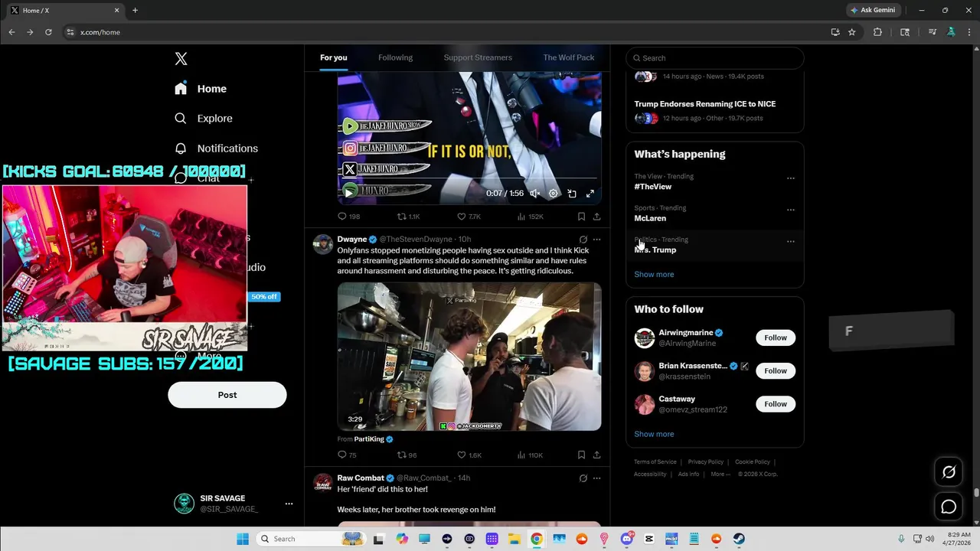Image resolution: width=980 pixels, height=551 pixels.
Task: Open video settings gear on player
Action: 553,194
